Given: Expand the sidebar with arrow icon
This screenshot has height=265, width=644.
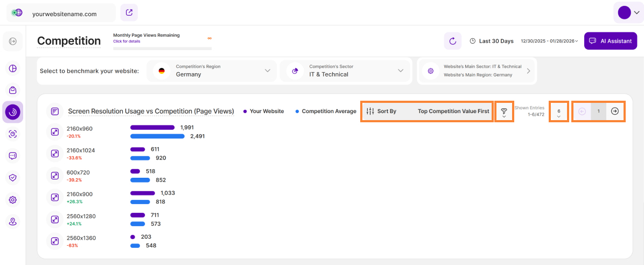Looking at the screenshot, I should pos(13,41).
